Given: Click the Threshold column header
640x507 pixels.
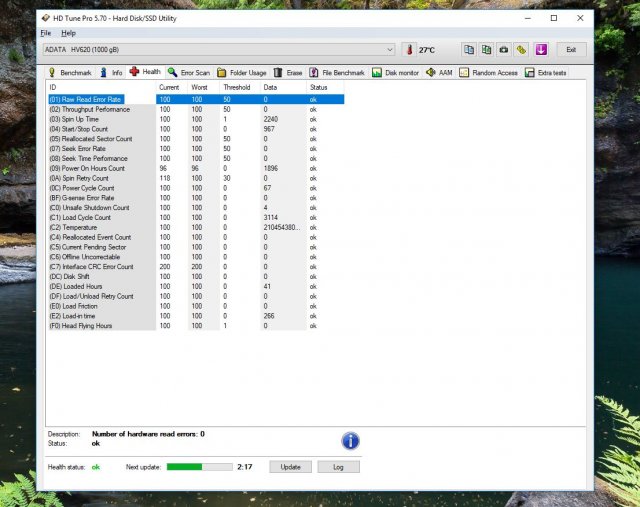Looking at the screenshot, I should (x=240, y=87).
